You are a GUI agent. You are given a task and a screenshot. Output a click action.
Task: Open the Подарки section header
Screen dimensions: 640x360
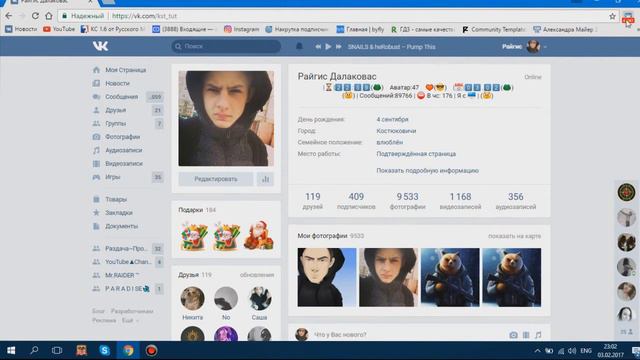197,210
